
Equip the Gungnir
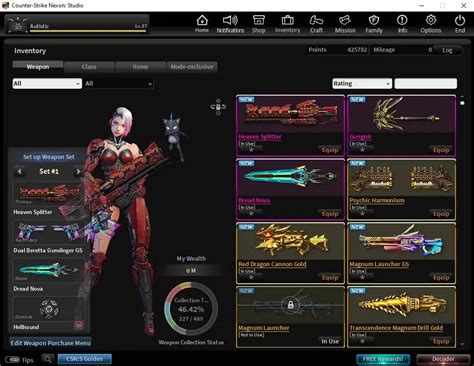tap(441, 150)
